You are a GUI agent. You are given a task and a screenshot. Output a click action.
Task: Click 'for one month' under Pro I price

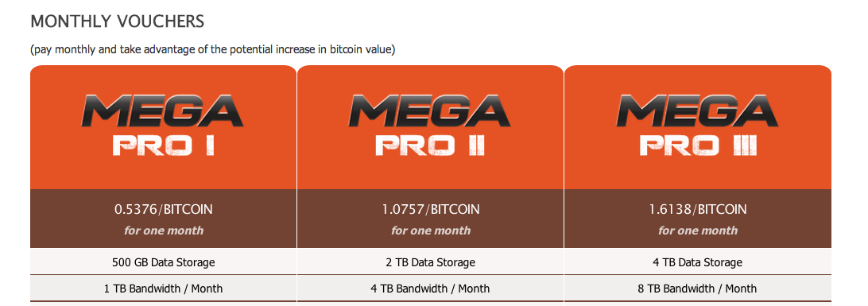coord(163,230)
